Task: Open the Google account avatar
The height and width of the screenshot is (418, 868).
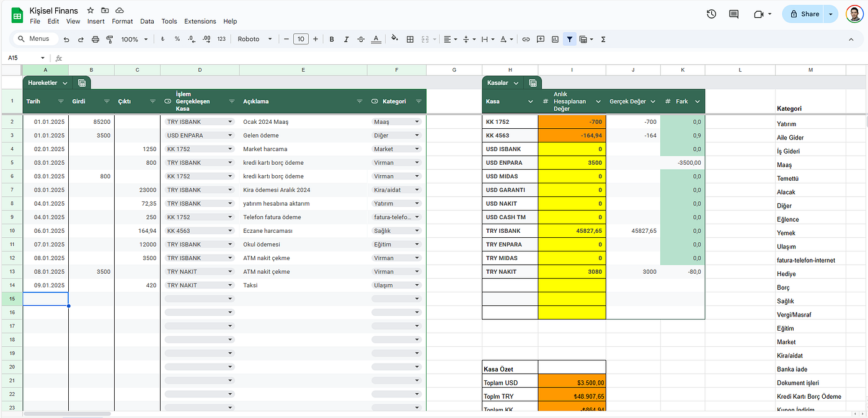Action: coord(854,14)
